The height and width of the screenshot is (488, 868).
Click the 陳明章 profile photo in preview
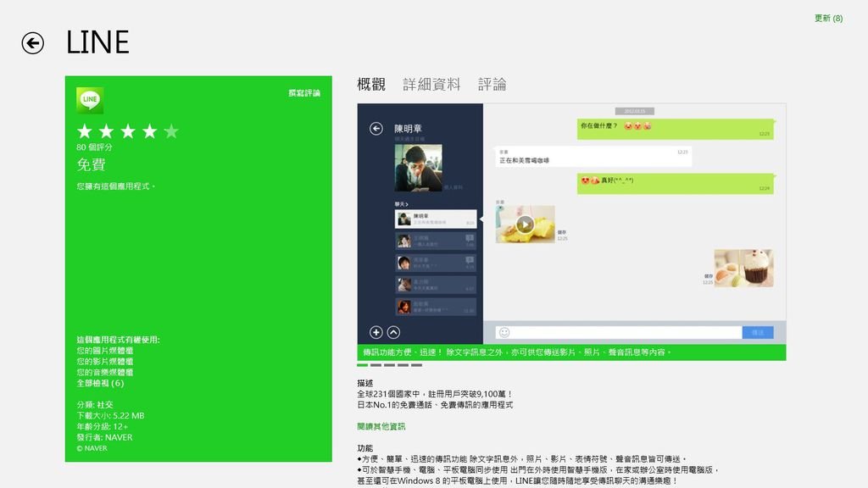pos(418,168)
